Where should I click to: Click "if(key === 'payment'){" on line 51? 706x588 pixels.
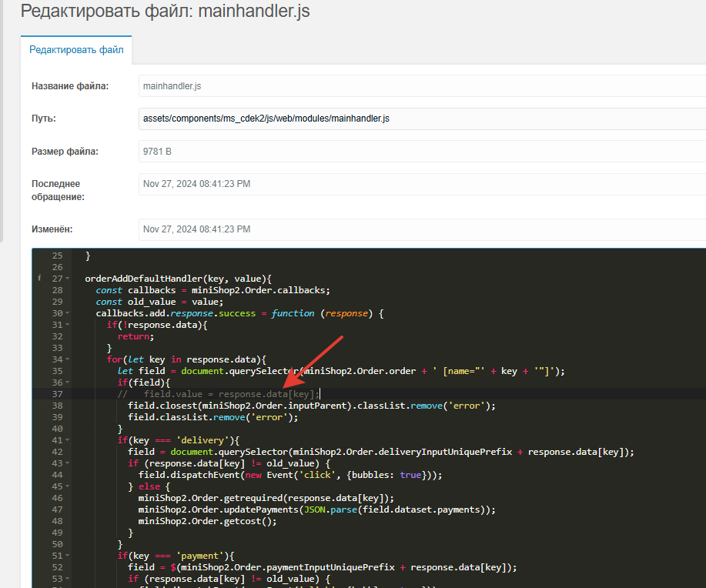(x=176, y=556)
